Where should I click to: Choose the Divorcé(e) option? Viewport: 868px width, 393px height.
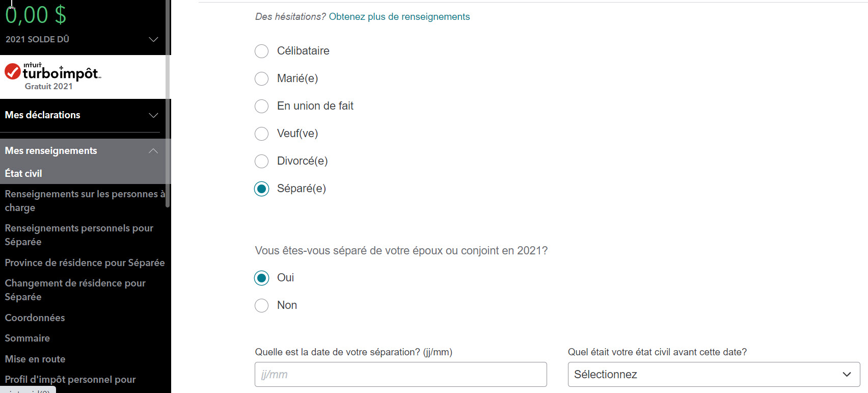pyautogui.click(x=261, y=161)
